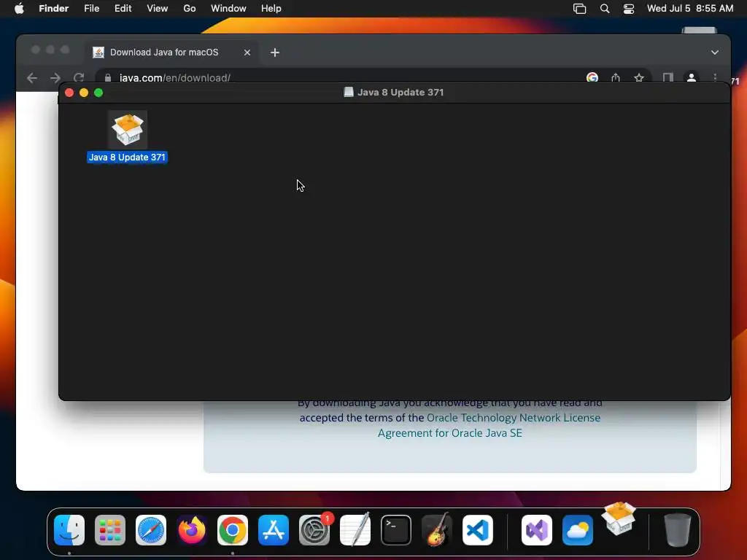Open Finder from the Dock
This screenshot has height=560, width=747.
(x=69, y=530)
